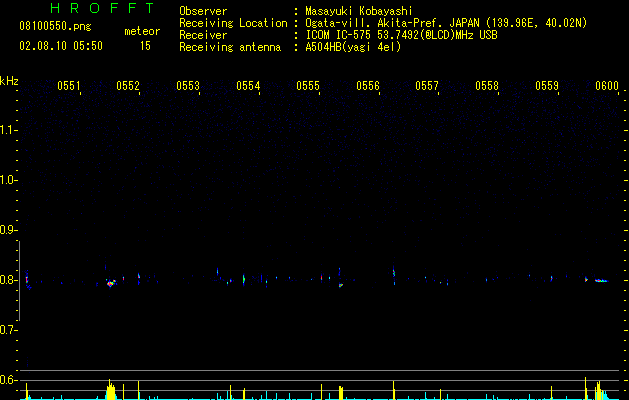Screen dimensions: 629x400
Task: Click the gray frequency range bar beside 0.8
Action: coord(19,281)
